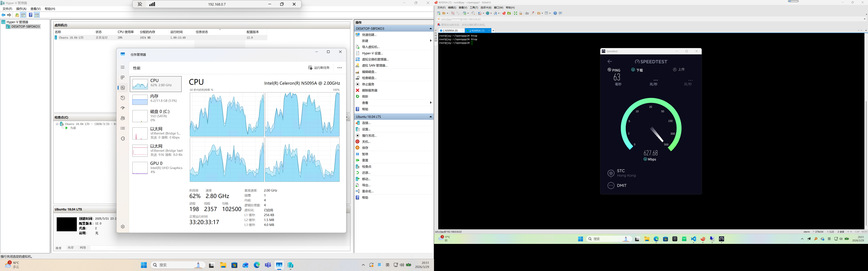Image resolution: width=868 pixels, height=271 pixels.
Task: Open system tray hidden icons chevron
Action: pos(363,265)
